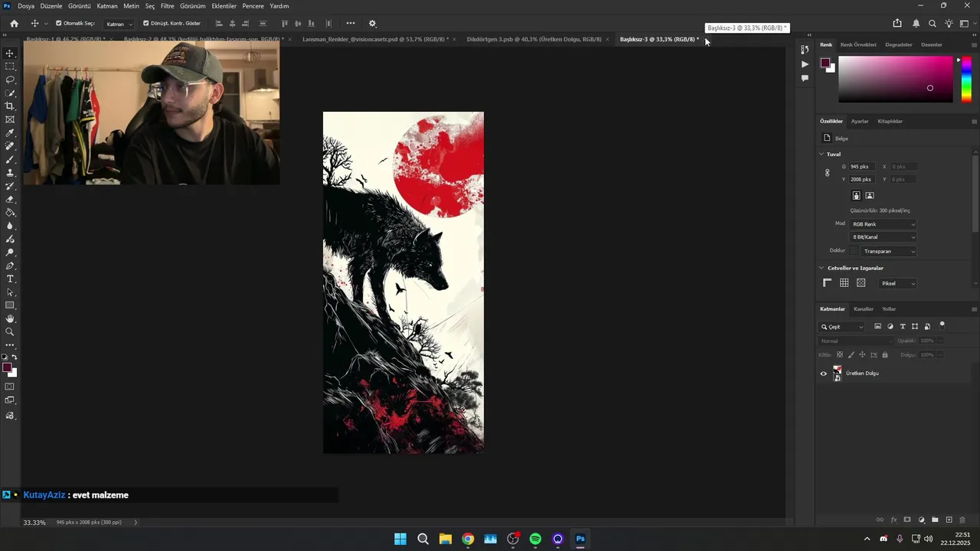Set canvas to landscape orientation

pyautogui.click(x=870, y=195)
